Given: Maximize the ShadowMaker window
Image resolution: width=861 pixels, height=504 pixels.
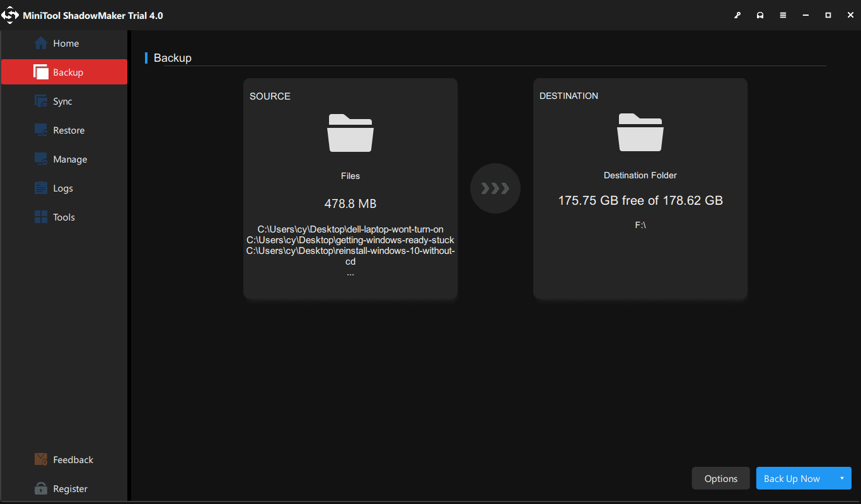Looking at the screenshot, I should point(828,15).
